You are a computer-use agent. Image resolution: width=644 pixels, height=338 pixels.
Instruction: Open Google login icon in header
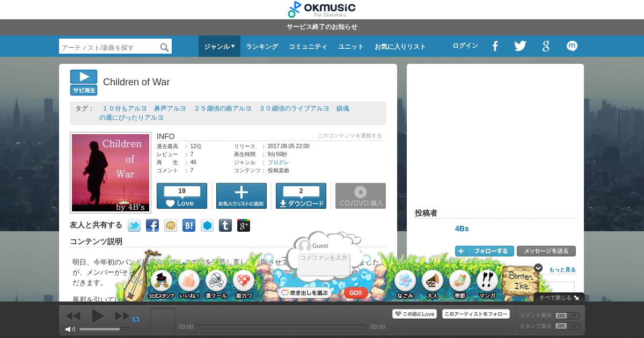pyautogui.click(x=546, y=46)
